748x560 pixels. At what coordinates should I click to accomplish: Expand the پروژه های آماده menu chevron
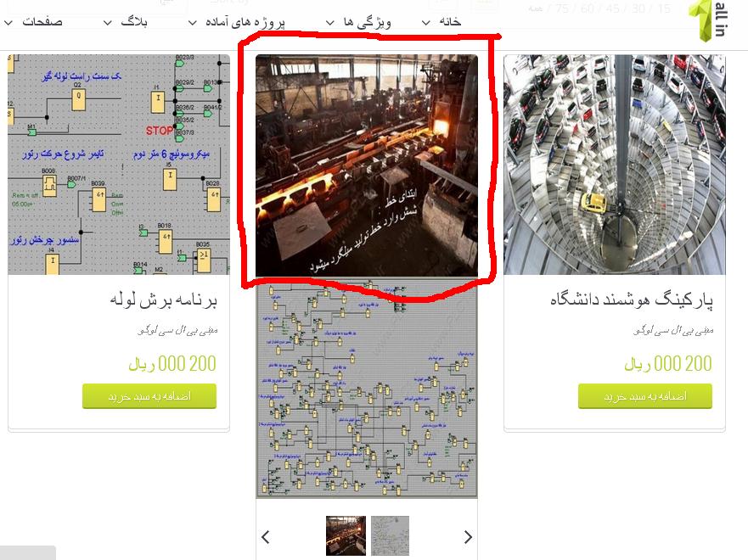[x=192, y=22]
